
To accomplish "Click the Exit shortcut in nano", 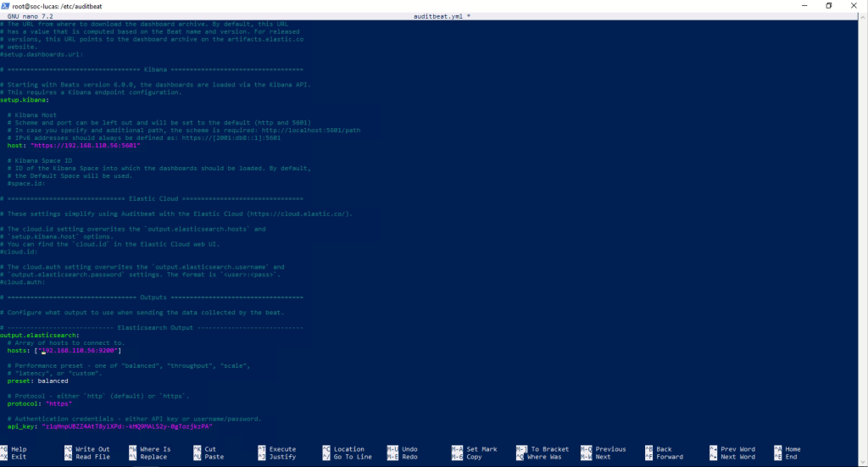I will (19, 457).
